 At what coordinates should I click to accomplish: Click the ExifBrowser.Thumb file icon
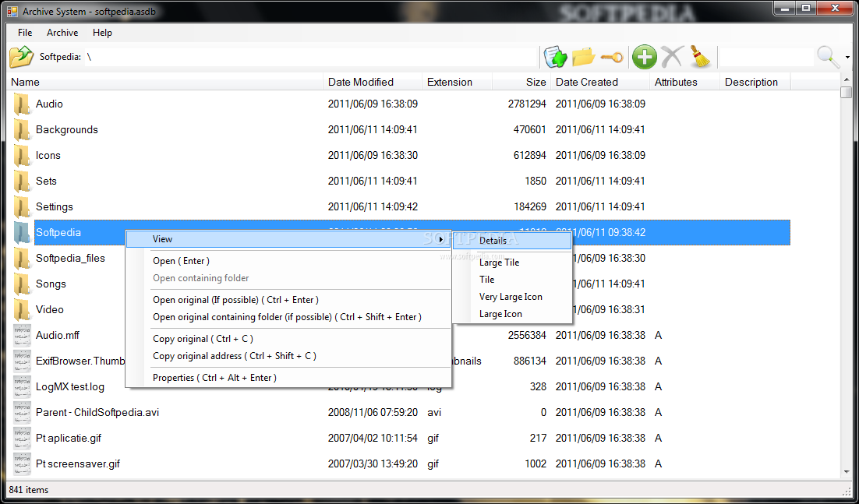22,361
